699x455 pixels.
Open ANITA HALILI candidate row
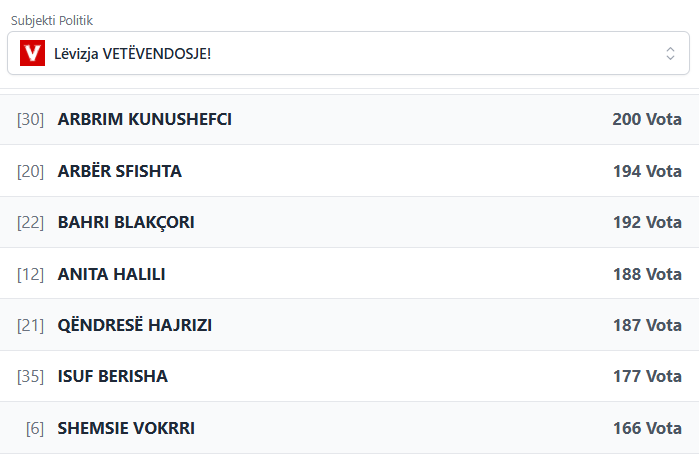pos(112,274)
